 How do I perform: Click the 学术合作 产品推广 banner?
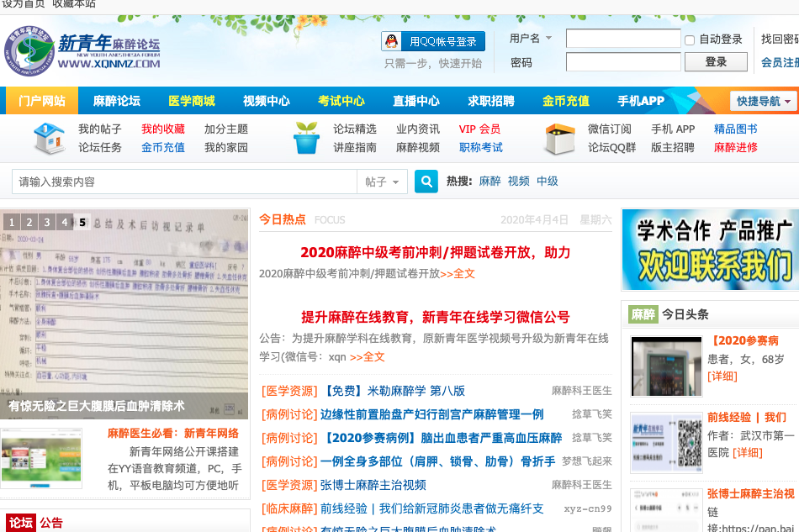tap(711, 250)
